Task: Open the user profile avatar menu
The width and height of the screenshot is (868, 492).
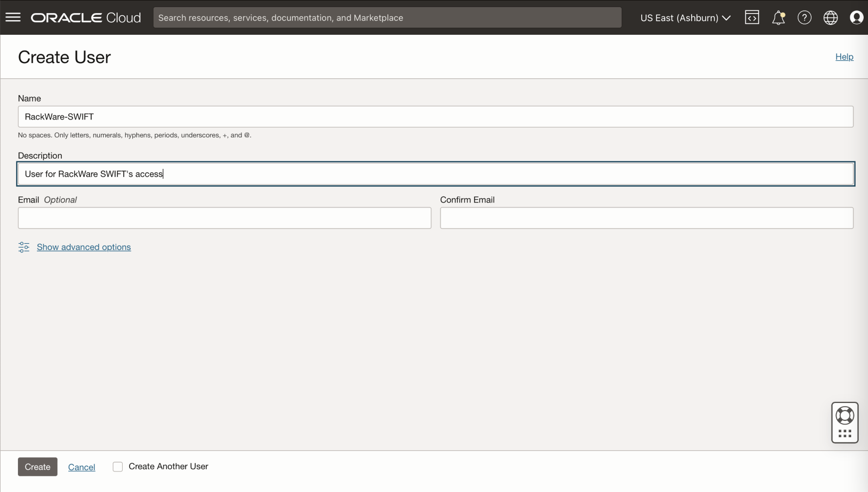Action: (857, 17)
